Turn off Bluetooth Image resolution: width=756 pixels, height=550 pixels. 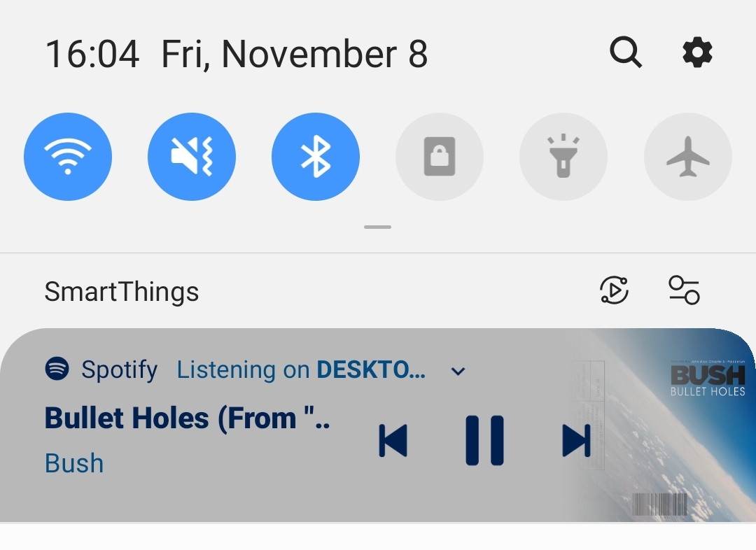316,157
